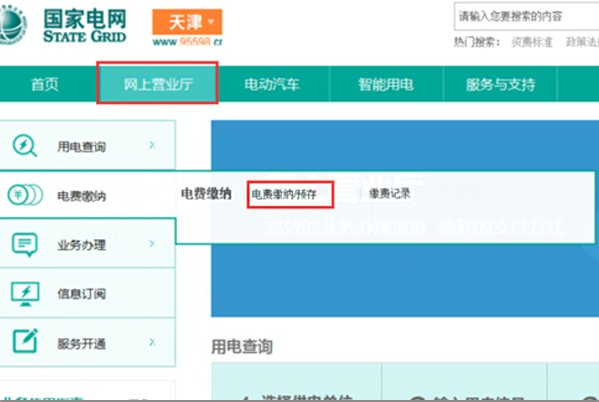Open the 首页 navigation tab
The height and width of the screenshot is (402, 599).
pos(45,84)
